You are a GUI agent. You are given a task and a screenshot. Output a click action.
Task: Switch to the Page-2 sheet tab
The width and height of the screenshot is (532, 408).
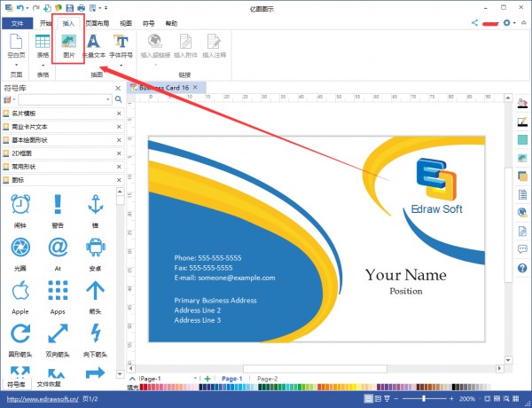267,379
